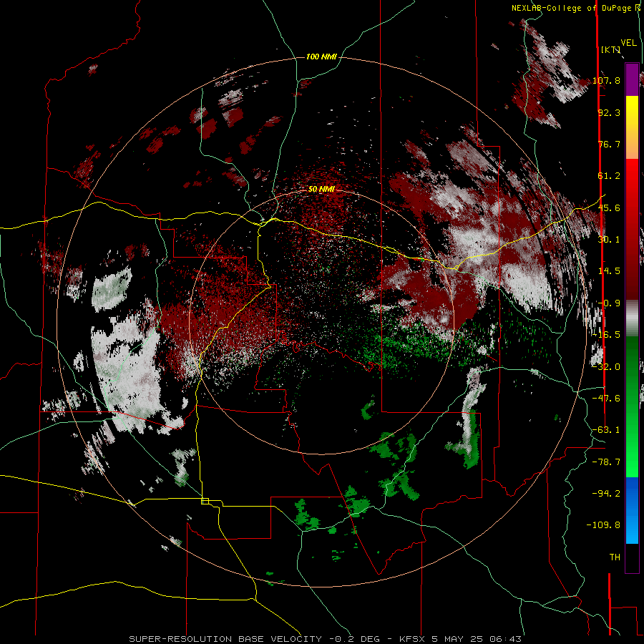Select the -109.8 legend value
The image size is (644, 644).
coord(604,525)
